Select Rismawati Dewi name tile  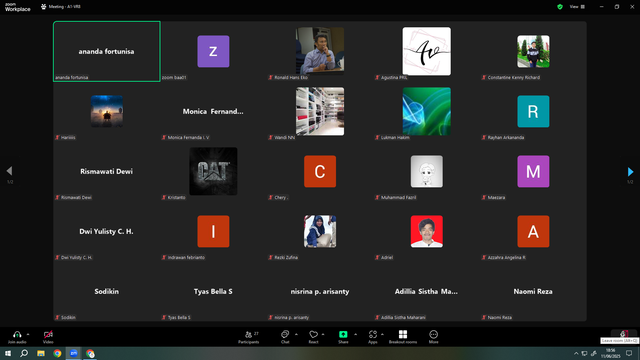point(107,171)
